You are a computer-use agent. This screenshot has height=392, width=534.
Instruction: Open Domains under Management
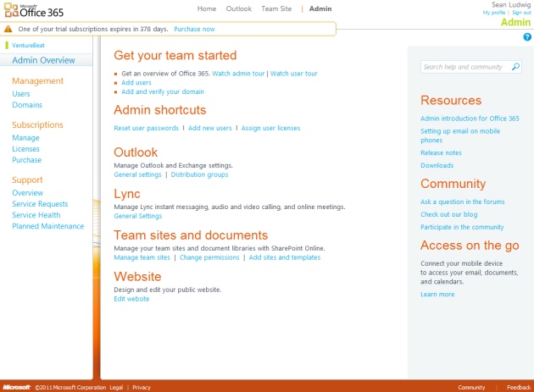point(27,105)
